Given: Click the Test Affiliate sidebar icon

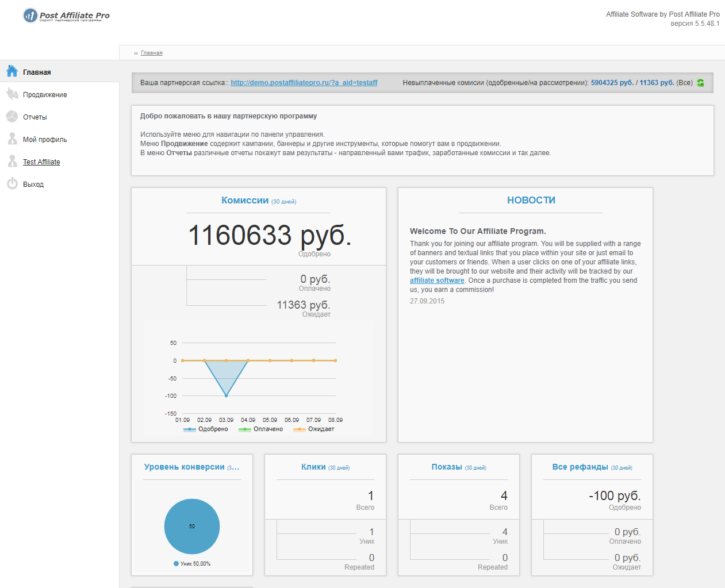Looking at the screenshot, I should point(11,162).
